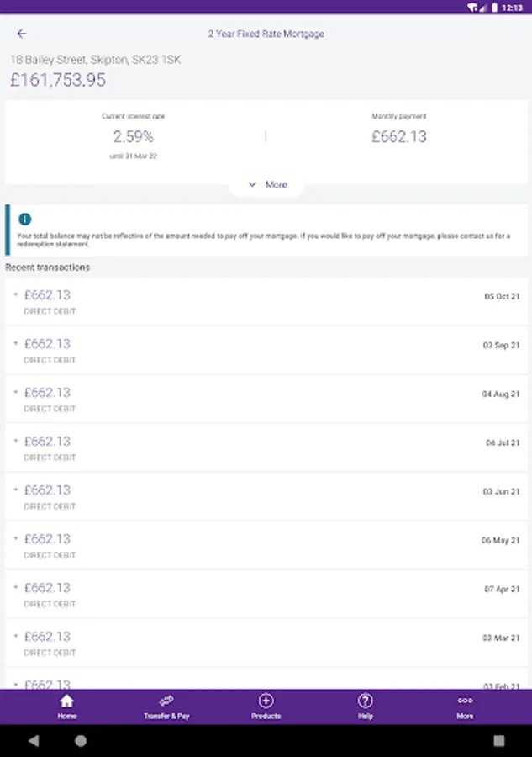Open the 04 Jul 21 direct debit

266,448
